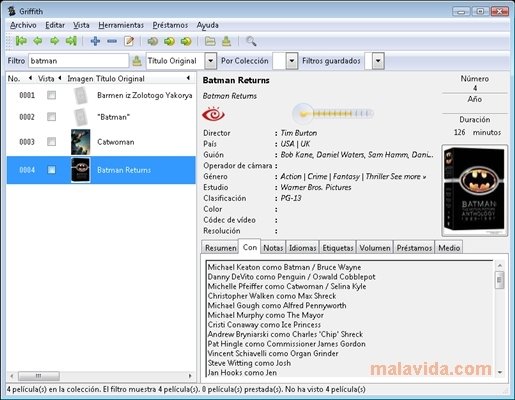Select the Catwoman movie title

pyautogui.click(x=116, y=142)
